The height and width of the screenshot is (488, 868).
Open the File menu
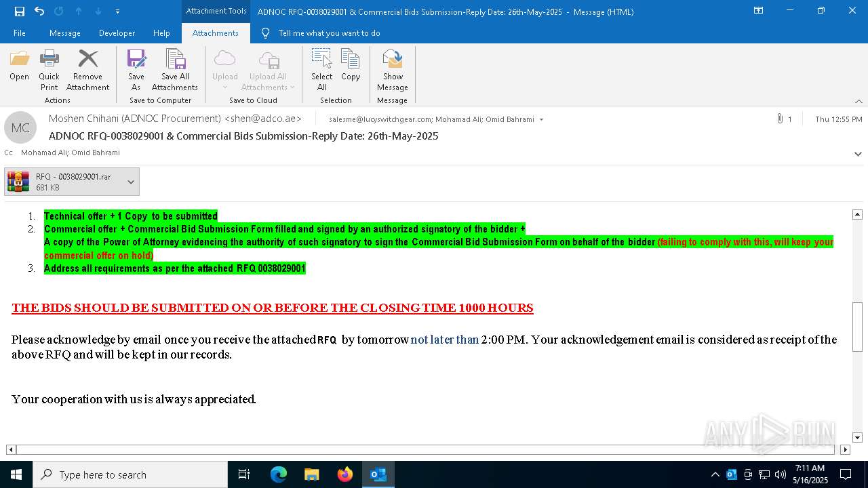coord(20,33)
